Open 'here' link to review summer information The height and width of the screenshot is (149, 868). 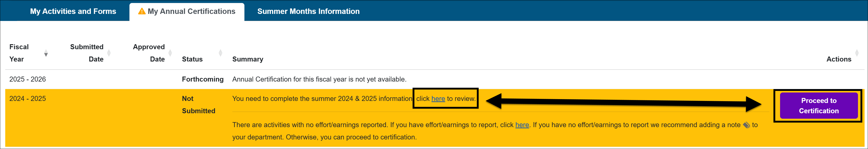[438, 99]
